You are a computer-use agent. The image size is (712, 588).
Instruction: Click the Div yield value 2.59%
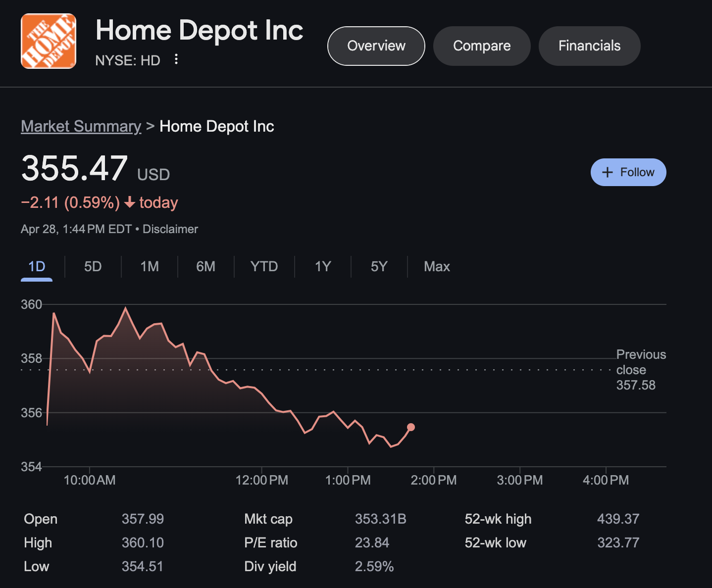(374, 567)
